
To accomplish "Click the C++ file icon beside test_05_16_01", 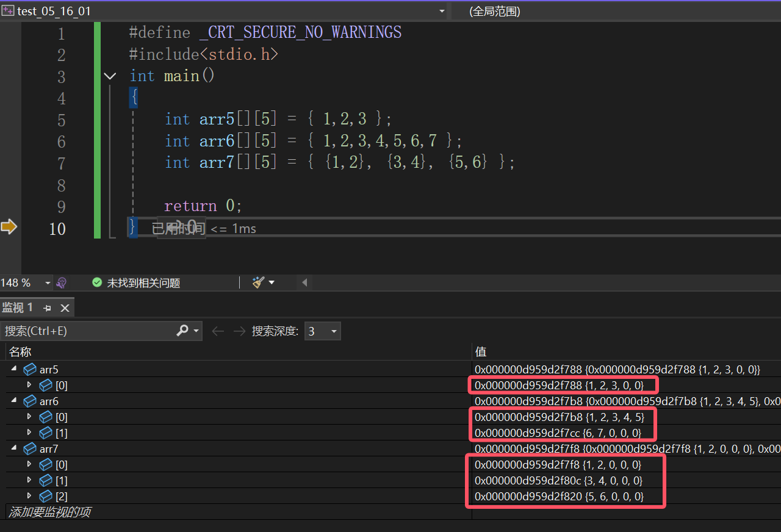I will tap(8, 11).
